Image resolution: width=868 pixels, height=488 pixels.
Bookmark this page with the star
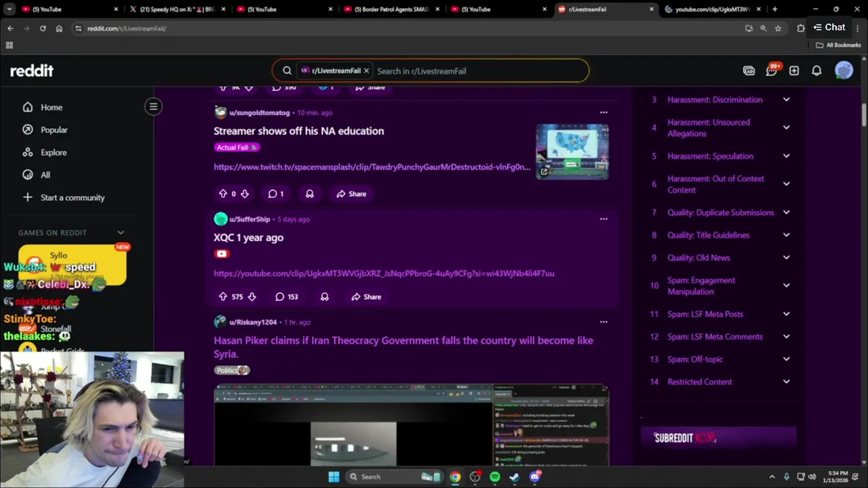click(778, 28)
